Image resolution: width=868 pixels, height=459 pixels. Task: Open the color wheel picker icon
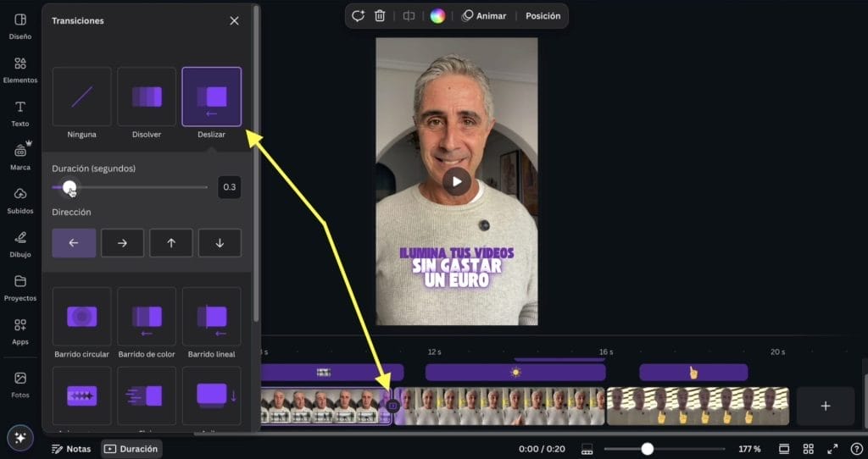point(437,15)
